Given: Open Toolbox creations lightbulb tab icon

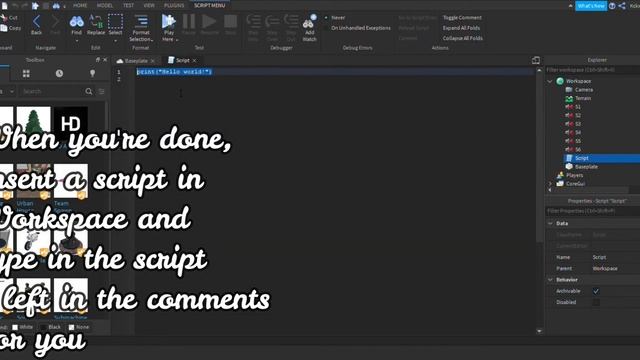Looking at the screenshot, I should click(x=93, y=73).
